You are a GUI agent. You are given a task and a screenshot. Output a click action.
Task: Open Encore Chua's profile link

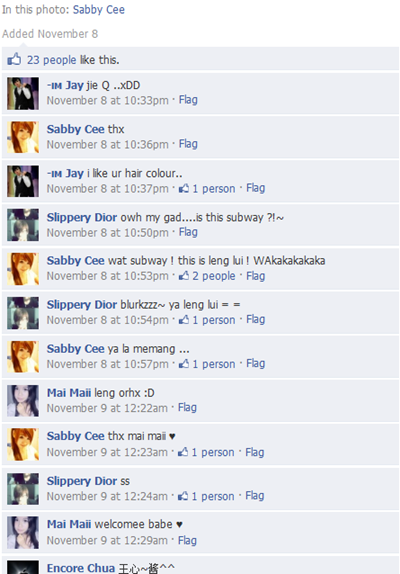pos(81,568)
